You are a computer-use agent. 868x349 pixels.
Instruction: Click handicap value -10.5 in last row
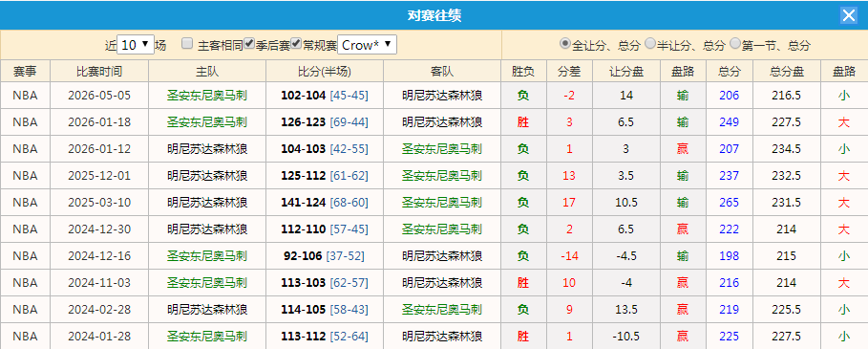tap(626, 337)
